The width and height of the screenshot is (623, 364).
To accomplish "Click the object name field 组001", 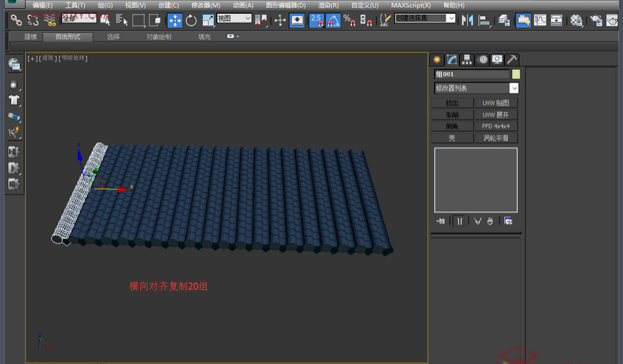I will (471, 74).
